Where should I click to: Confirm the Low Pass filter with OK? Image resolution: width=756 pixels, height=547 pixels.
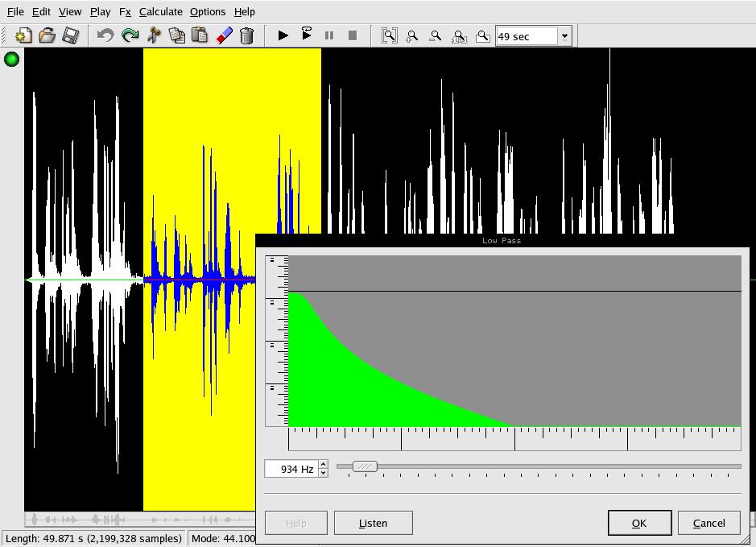[639, 523]
